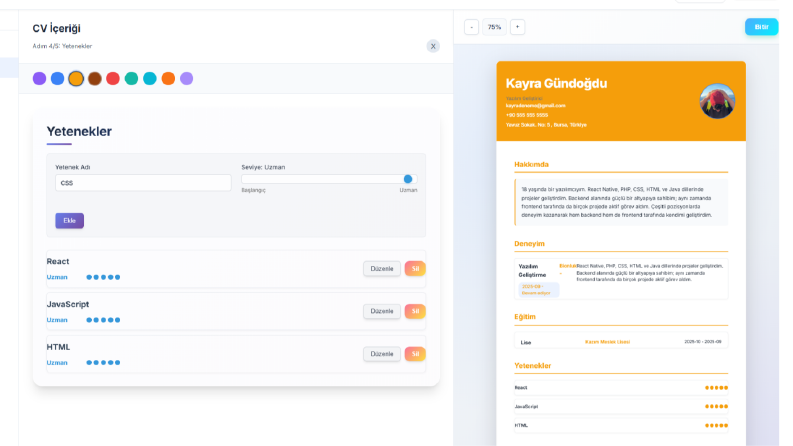Select the green color swatch
Screen dimensions: 793x446
point(131,78)
